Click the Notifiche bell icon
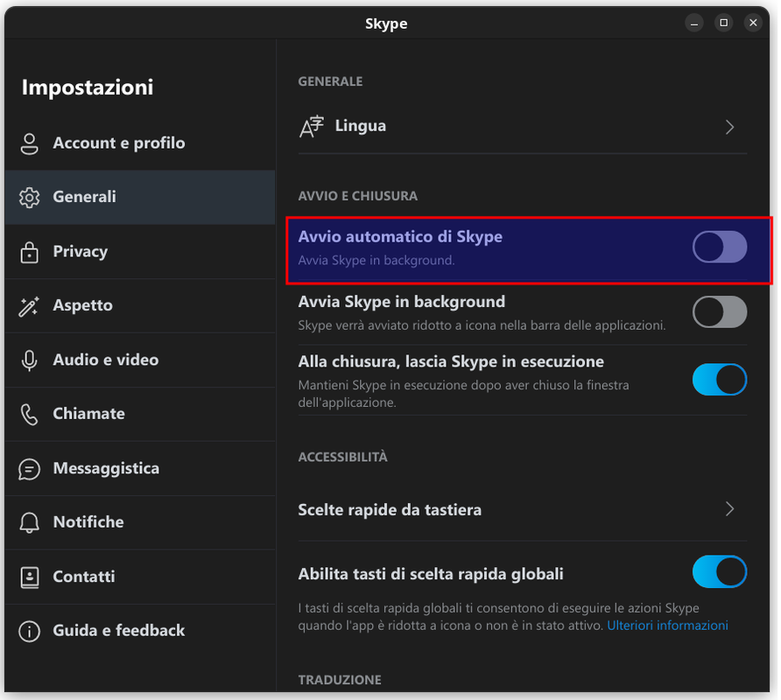Viewport: 781px width, 700px height. (x=30, y=522)
